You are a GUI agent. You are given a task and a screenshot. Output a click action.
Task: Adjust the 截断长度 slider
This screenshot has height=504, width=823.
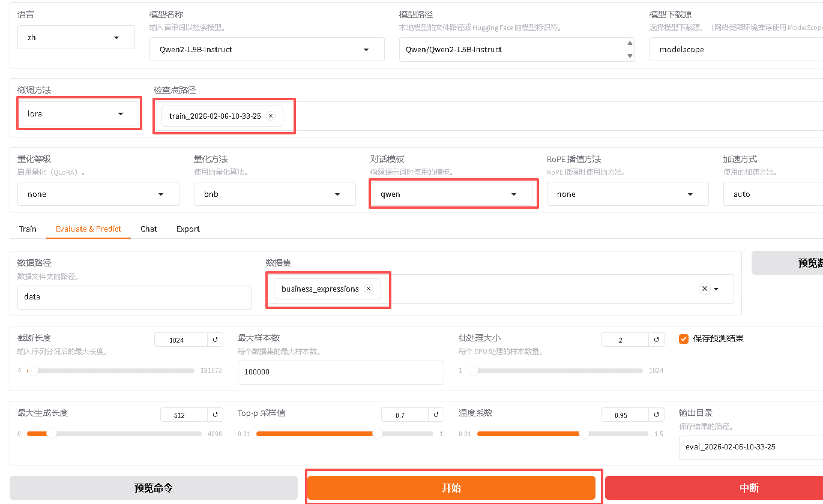[111, 371]
